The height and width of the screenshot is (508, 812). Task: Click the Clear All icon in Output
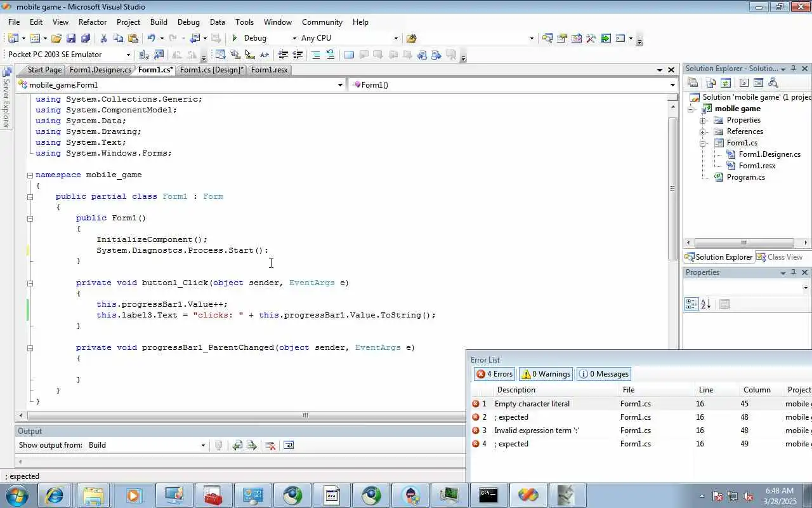coord(270,445)
